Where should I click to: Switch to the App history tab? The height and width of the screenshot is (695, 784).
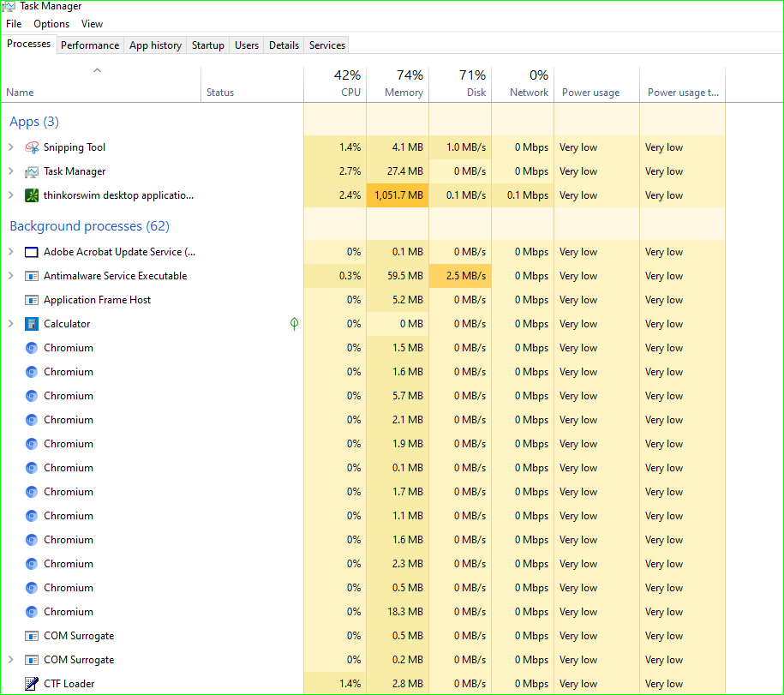point(155,45)
